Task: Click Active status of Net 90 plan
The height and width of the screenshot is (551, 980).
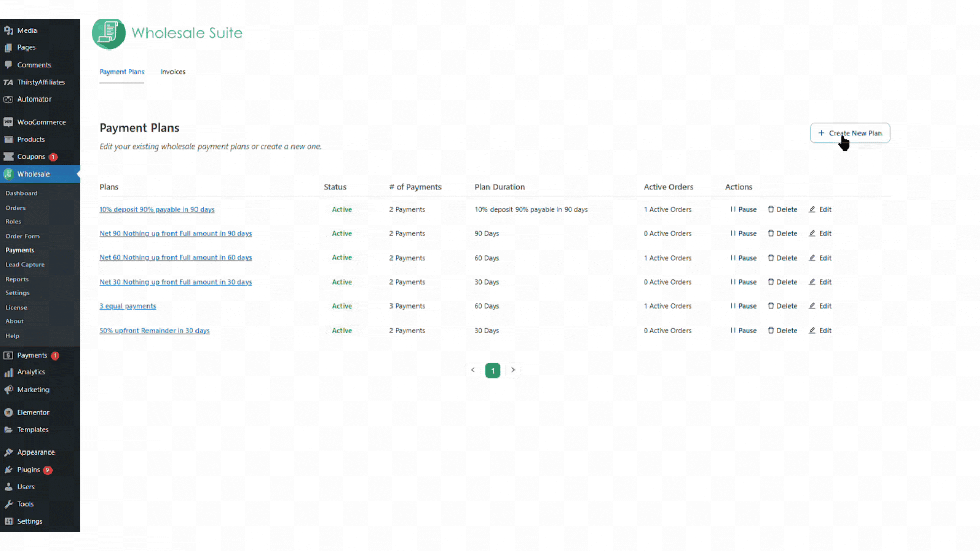Action: pos(342,233)
